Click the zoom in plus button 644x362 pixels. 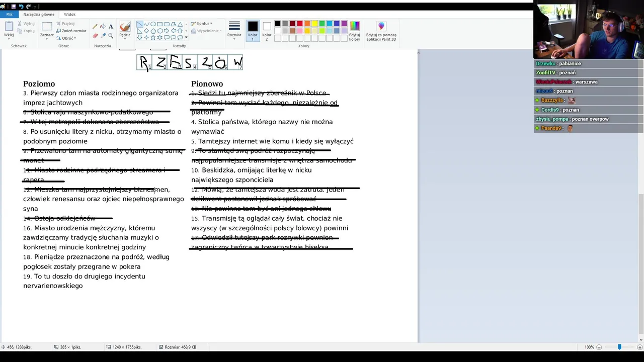tap(639, 347)
